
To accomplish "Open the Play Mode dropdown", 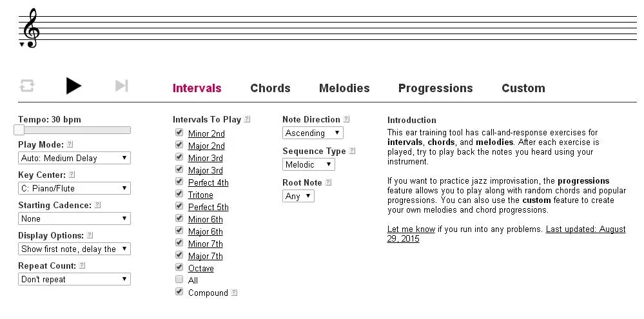I will (74, 158).
